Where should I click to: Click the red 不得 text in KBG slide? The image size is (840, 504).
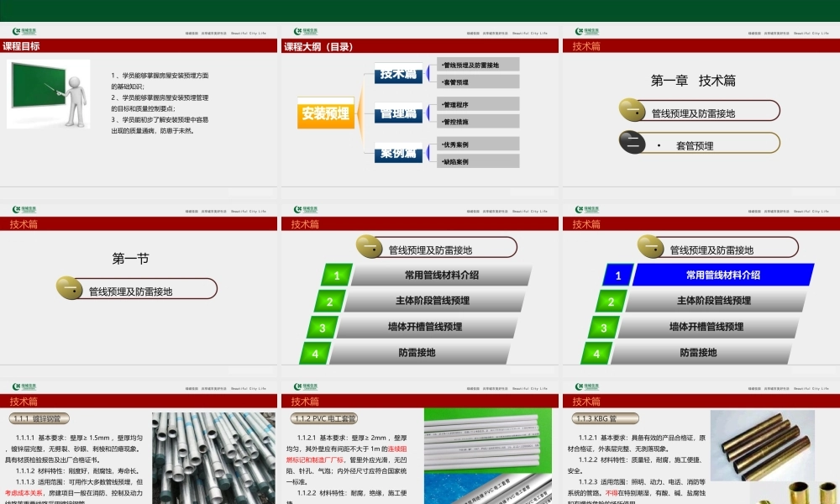click(612, 493)
